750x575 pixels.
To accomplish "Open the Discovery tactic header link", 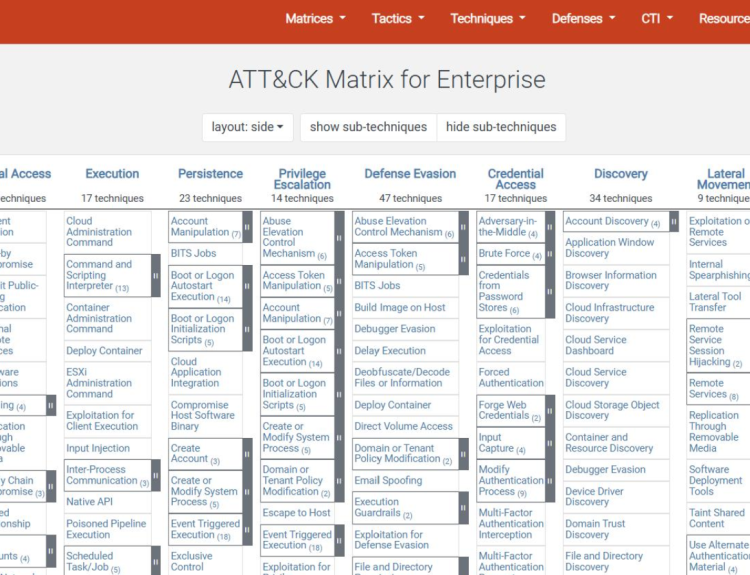I will coord(621,174).
